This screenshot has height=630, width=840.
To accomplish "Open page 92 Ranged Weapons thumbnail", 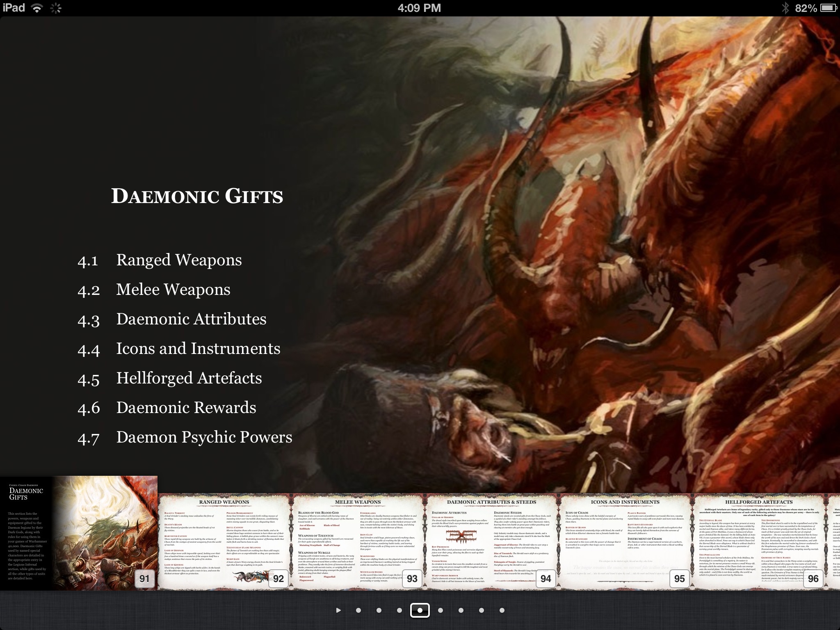I will (x=224, y=541).
